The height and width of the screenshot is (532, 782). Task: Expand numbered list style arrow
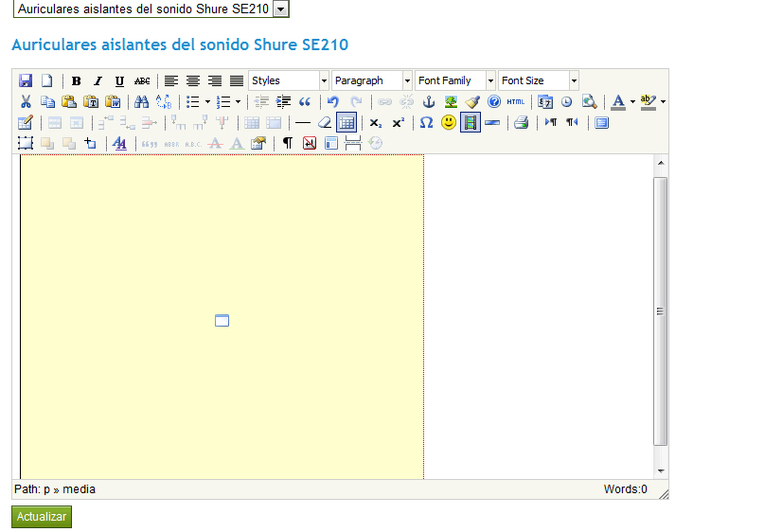(238, 101)
